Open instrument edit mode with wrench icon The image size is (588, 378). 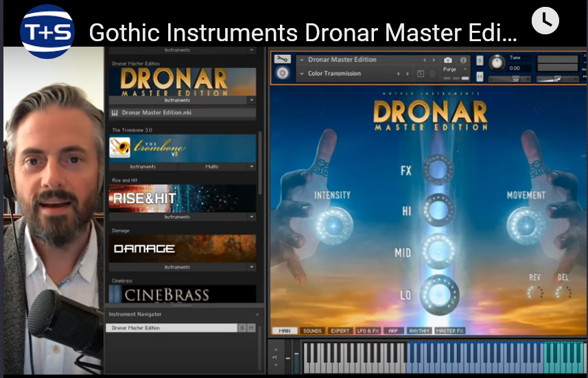pos(282,59)
